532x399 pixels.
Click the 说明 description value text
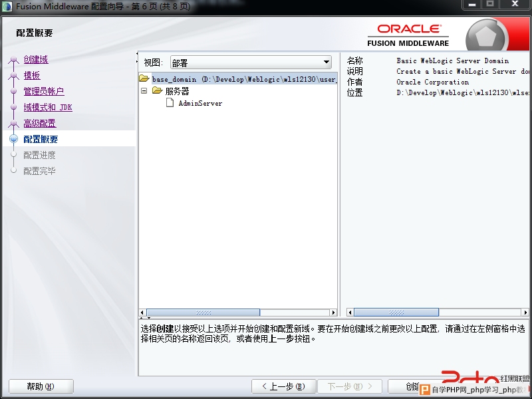point(462,72)
